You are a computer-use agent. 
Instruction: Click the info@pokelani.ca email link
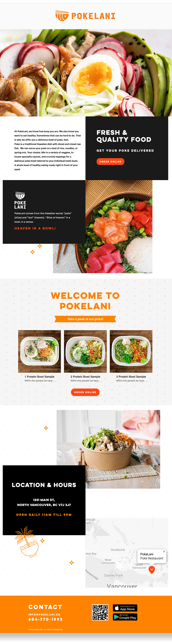[44, 614]
